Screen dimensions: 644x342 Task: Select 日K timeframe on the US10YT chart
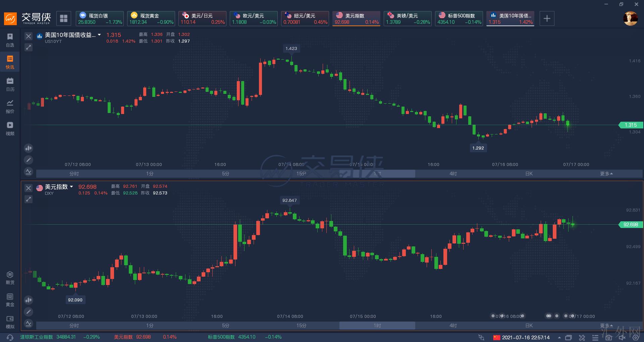click(x=529, y=174)
